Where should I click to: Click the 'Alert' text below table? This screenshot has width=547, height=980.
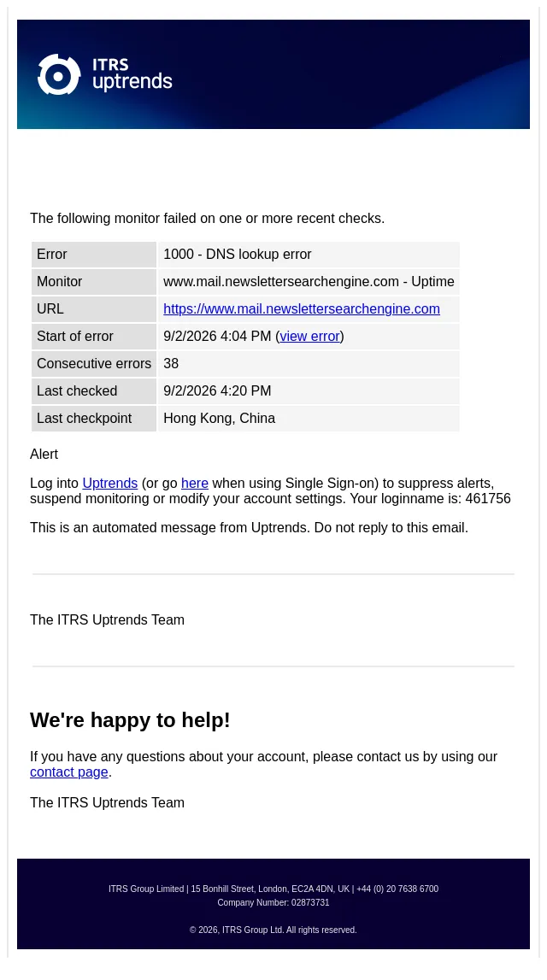coord(44,455)
